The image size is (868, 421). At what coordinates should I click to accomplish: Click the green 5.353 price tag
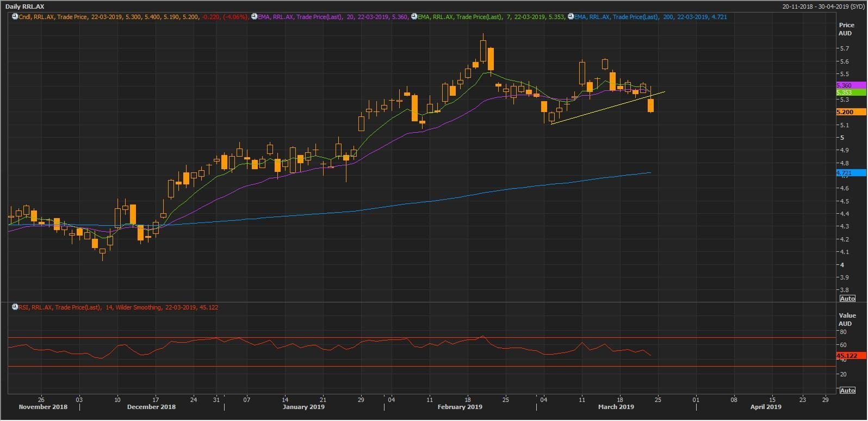point(851,92)
